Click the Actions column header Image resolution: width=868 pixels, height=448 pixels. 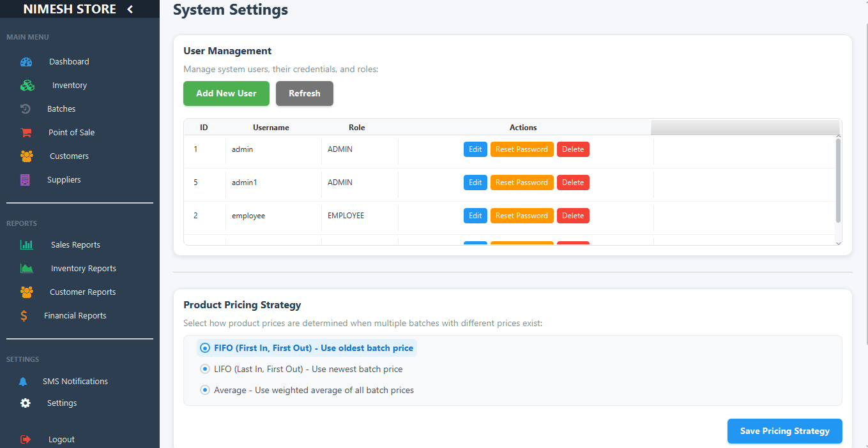523,128
